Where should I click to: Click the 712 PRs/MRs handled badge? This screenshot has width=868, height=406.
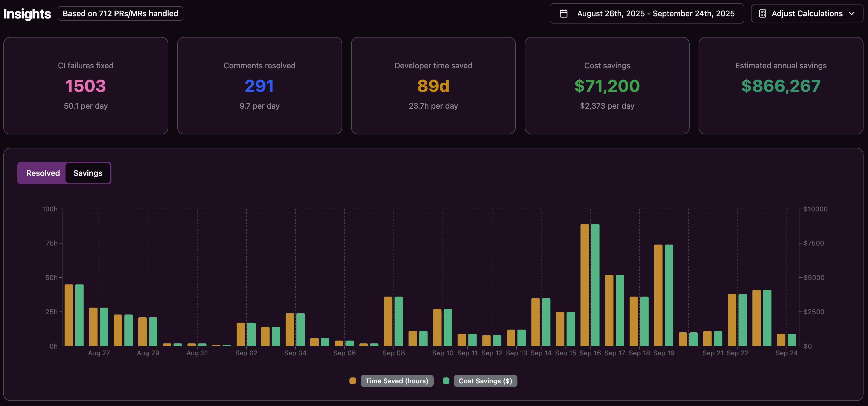120,13
